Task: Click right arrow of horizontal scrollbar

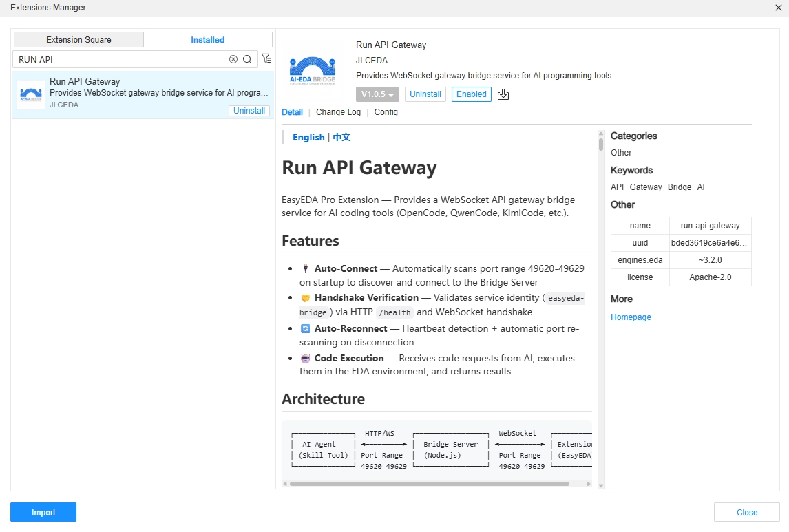Action: pos(589,484)
